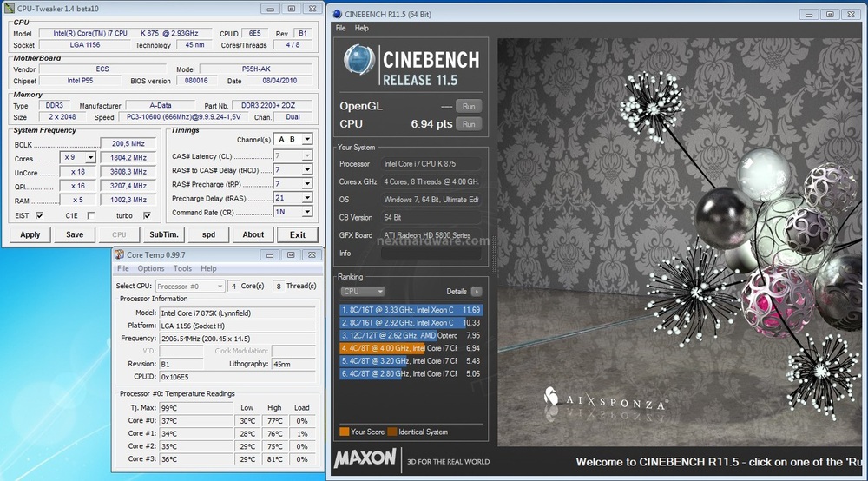
Task: Open the File menu in CINEBENCH
Action: (340, 29)
